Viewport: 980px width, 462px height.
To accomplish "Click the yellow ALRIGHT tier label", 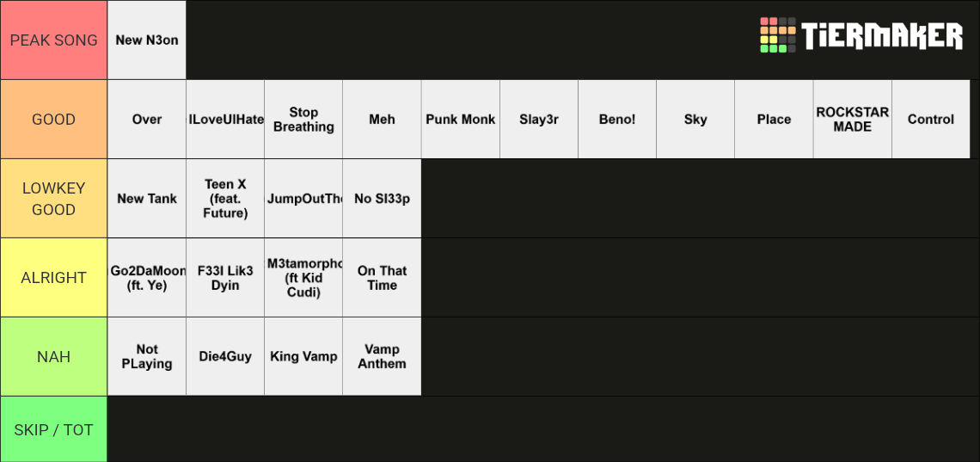I will (54, 278).
